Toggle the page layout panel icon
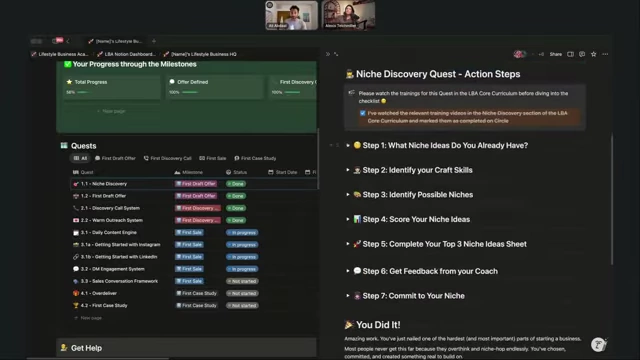The width and height of the screenshot is (640, 360). tap(570, 54)
